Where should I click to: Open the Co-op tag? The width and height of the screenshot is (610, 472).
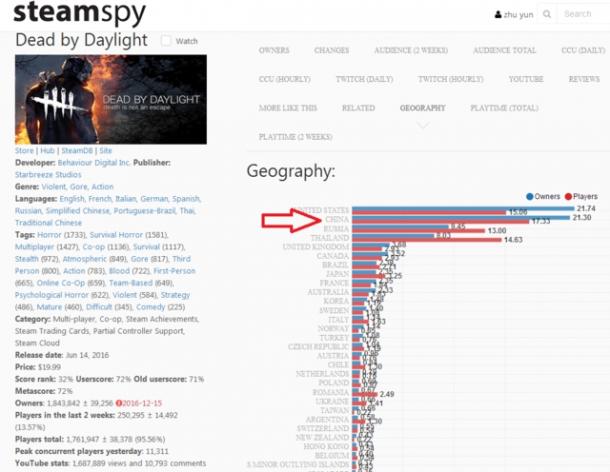point(94,247)
